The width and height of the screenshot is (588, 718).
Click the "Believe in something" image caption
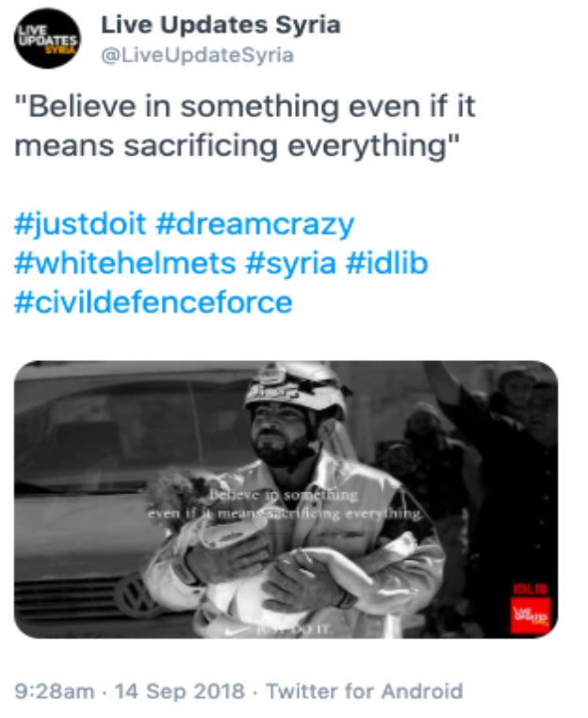click(x=284, y=504)
